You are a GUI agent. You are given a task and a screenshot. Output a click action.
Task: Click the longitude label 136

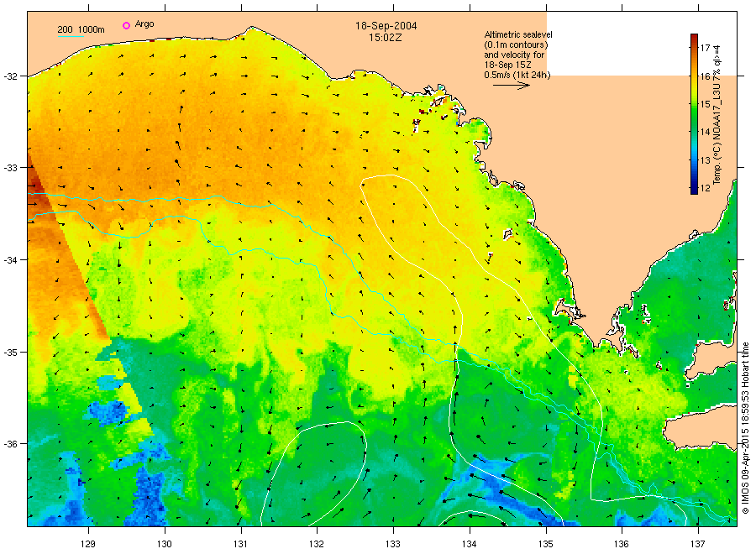pos(622,545)
